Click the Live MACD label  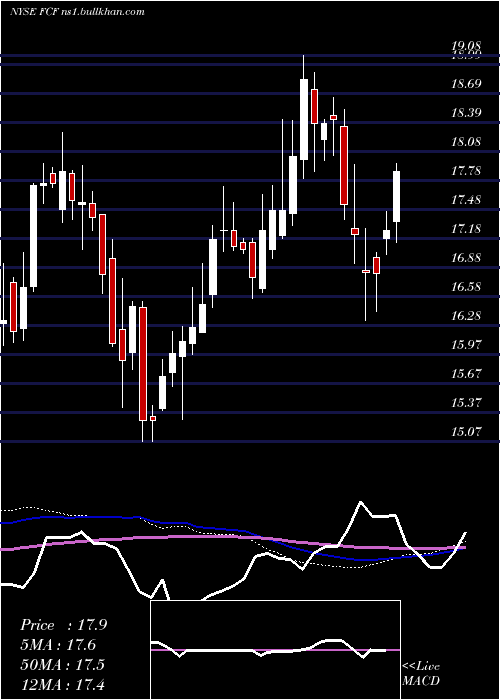point(421,674)
